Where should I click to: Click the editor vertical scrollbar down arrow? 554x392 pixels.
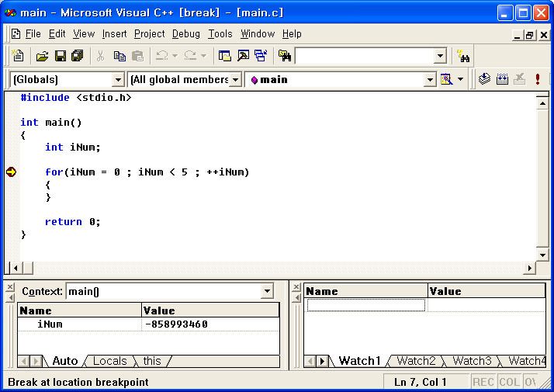coord(542,255)
